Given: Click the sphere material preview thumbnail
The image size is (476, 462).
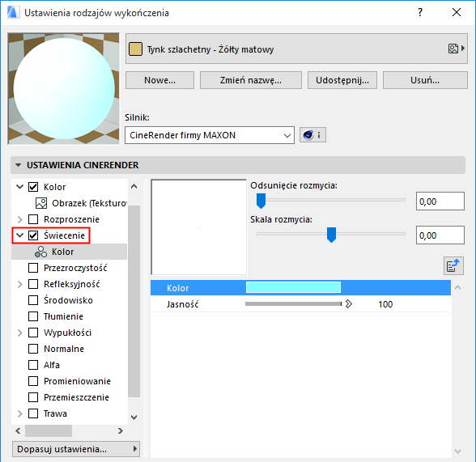Looking at the screenshot, I should pos(64,88).
